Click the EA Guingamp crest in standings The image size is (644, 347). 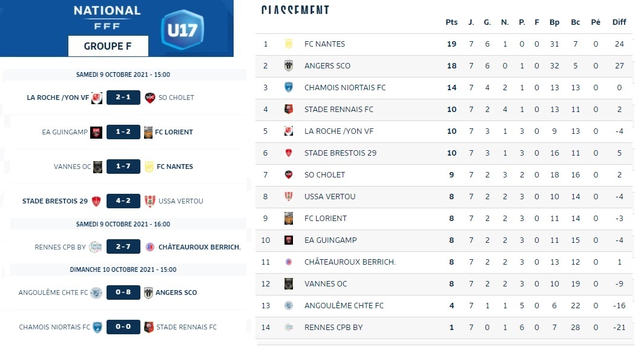(x=289, y=240)
